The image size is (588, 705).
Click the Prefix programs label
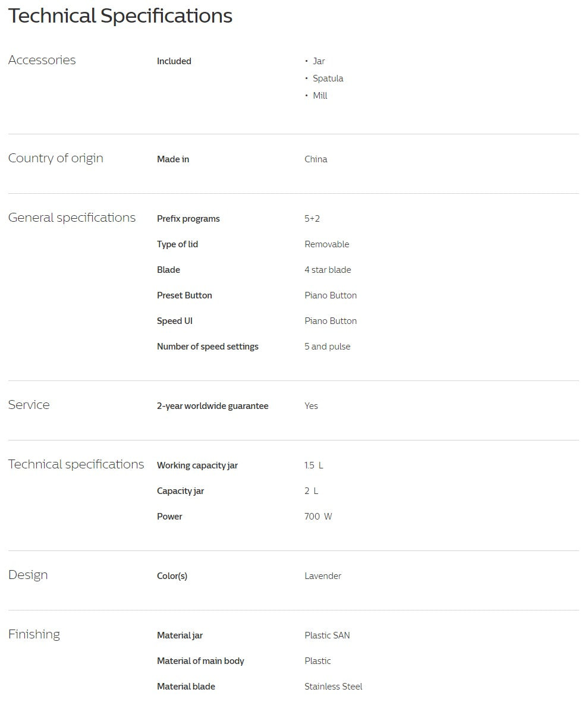[x=188, y=219]
